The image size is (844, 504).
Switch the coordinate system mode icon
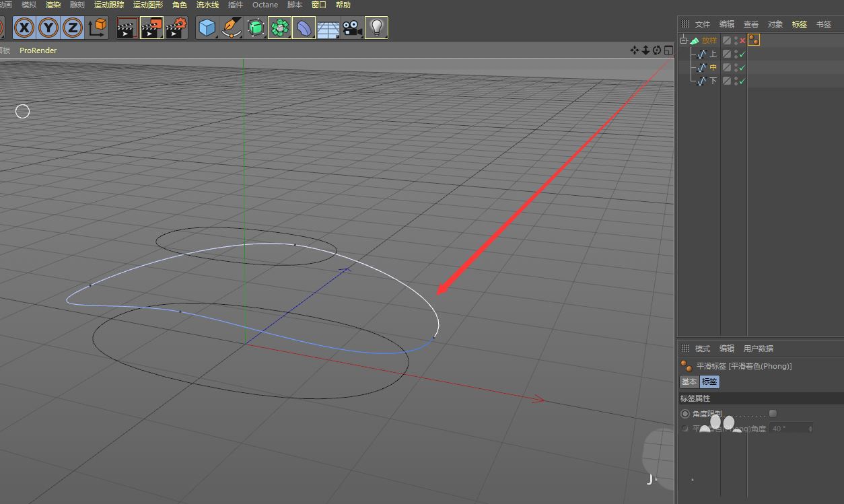[x=98, y=28]
